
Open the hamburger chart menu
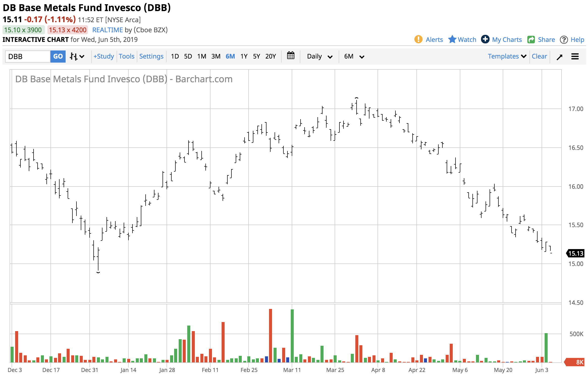pos(575,57)
